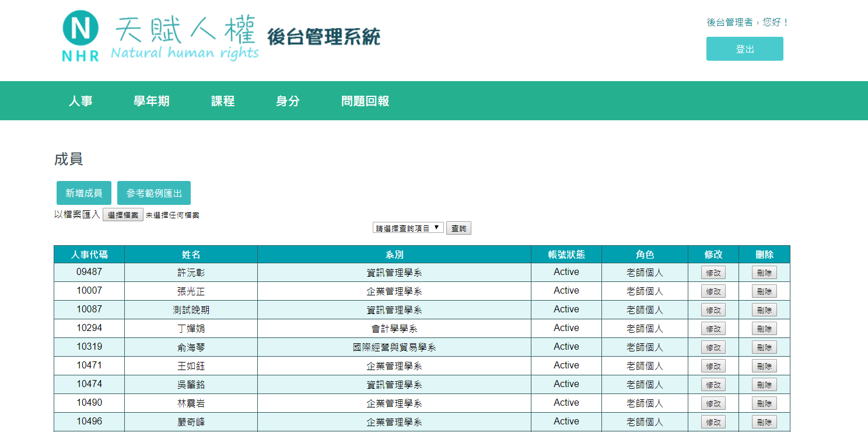Click the 姓名 column header
This screenshot has width=868, height=432.
coord(191,255)
